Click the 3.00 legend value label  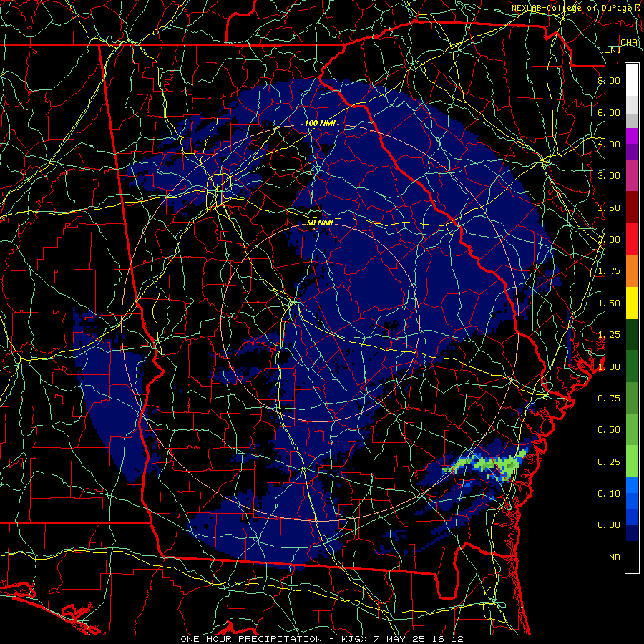pyautogui.click(x=609, y=176)
